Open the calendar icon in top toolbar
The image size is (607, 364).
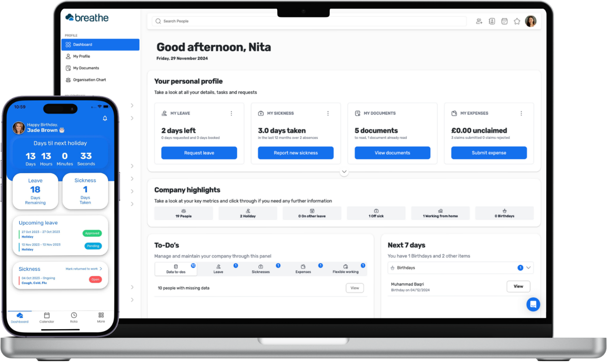(x=504, y=21)
